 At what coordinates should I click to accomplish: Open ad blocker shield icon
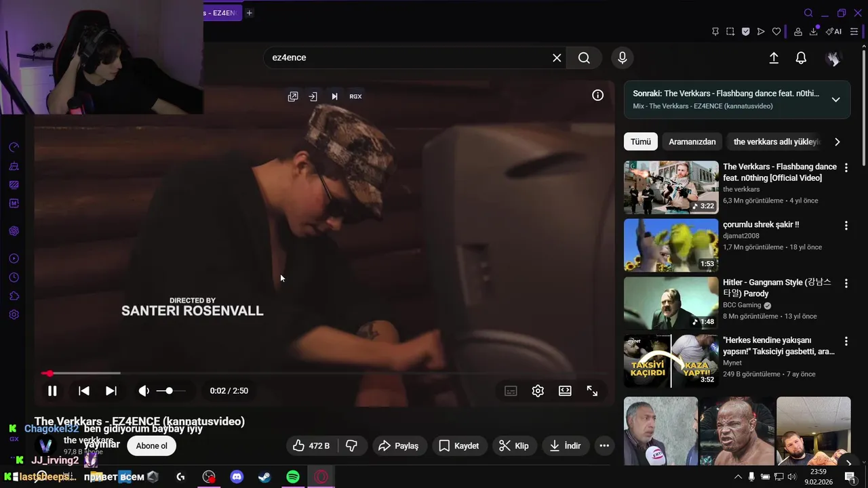click(x=745, y=31)
